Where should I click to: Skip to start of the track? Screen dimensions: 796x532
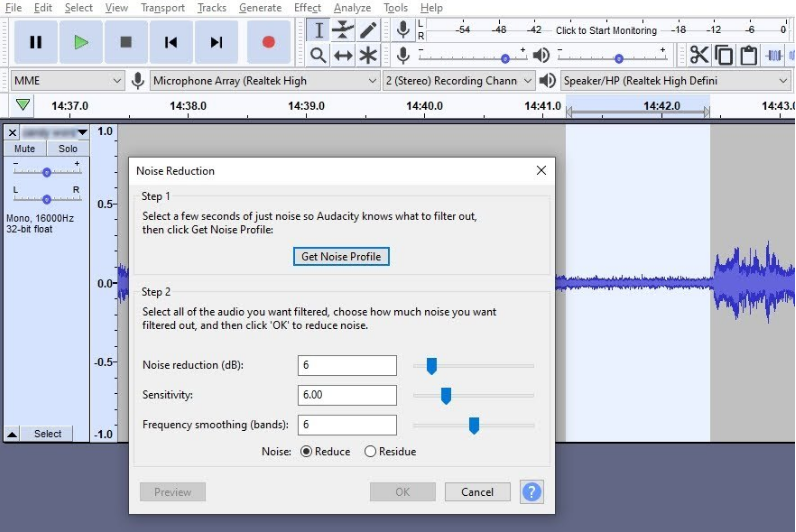pyautogui.click(x=171, y=42)
